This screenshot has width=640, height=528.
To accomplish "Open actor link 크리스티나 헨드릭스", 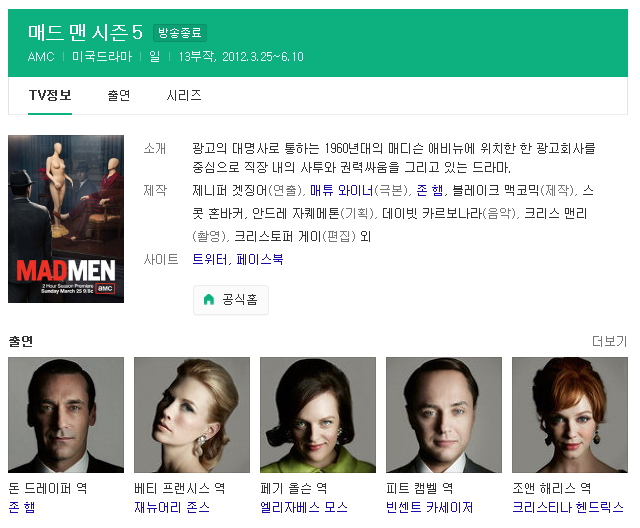I will [x=568, y=508].
